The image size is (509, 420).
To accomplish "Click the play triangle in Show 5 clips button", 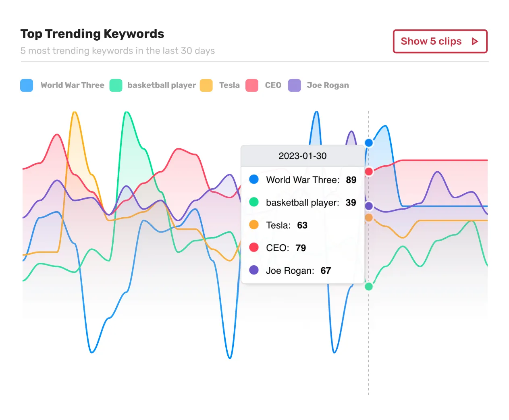I will pyautogui.click(x=476, y=41).
